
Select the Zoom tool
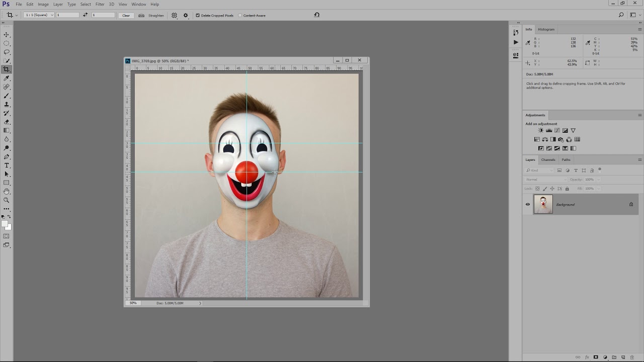click(x=7, y=200)
